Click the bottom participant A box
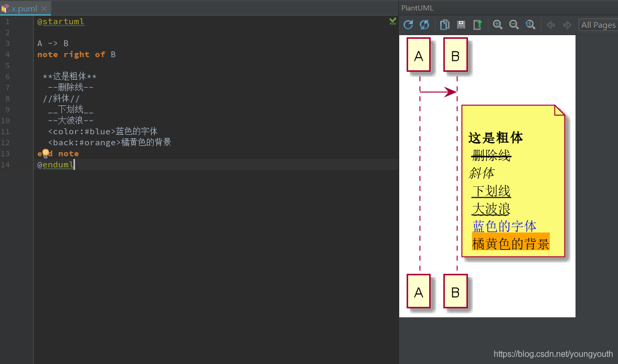Viewport: 618px width, 364px height. [x=419, y=291]
